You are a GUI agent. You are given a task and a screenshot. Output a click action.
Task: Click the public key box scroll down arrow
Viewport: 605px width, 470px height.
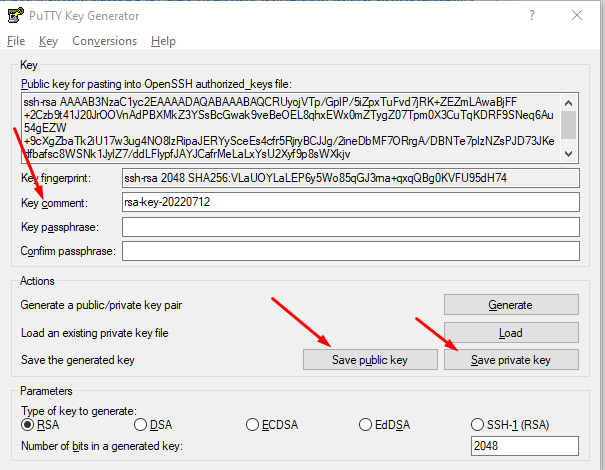point(568,154)
